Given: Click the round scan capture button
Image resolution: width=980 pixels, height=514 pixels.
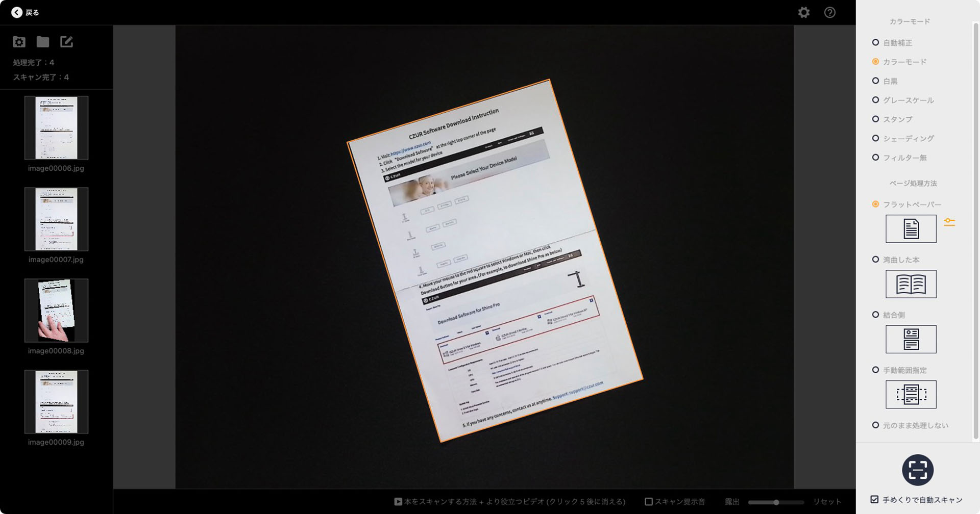Looking at the screenshot, I should (x=918, y=470).
